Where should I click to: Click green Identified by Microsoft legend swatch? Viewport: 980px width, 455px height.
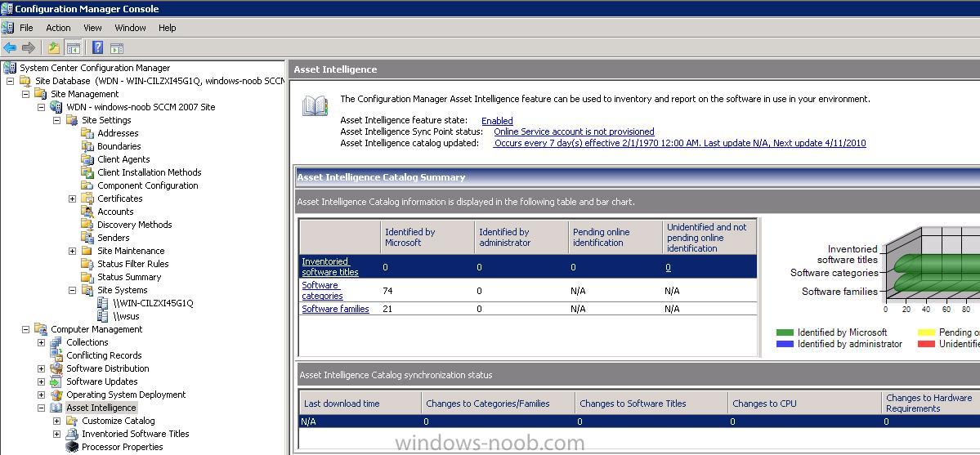(785, 332)
